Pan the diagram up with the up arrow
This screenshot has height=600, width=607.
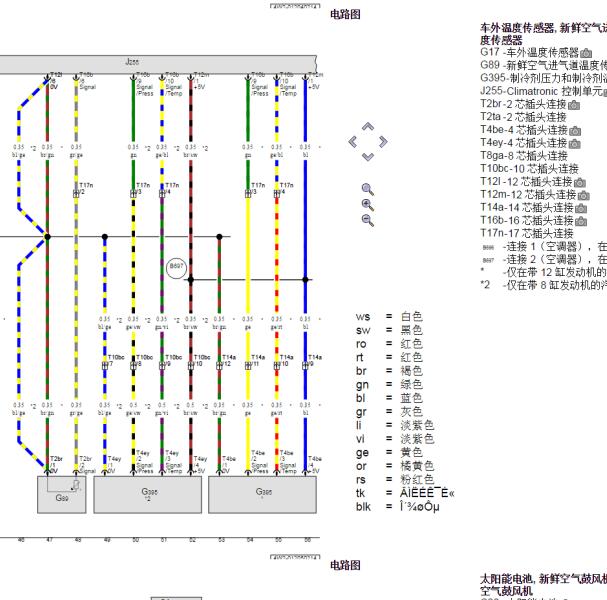coord(368,127)
